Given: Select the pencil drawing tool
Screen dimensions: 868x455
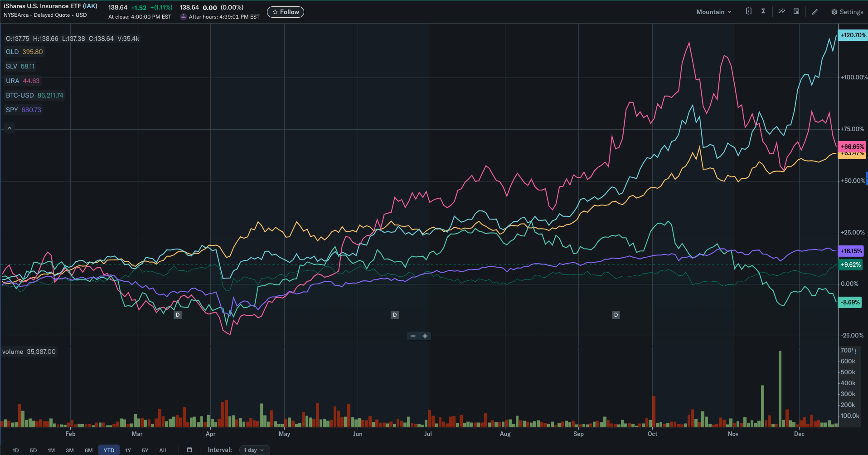Looking at the screenshot, I should [815, 12].
